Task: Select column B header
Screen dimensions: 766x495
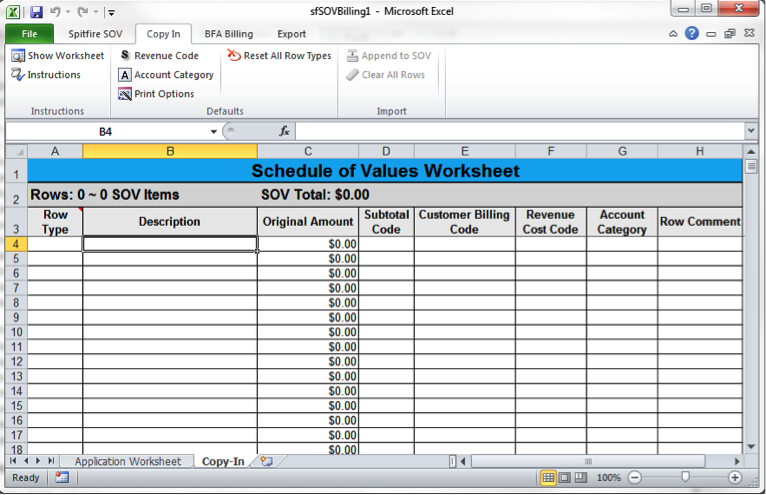Action: [170, 151]
